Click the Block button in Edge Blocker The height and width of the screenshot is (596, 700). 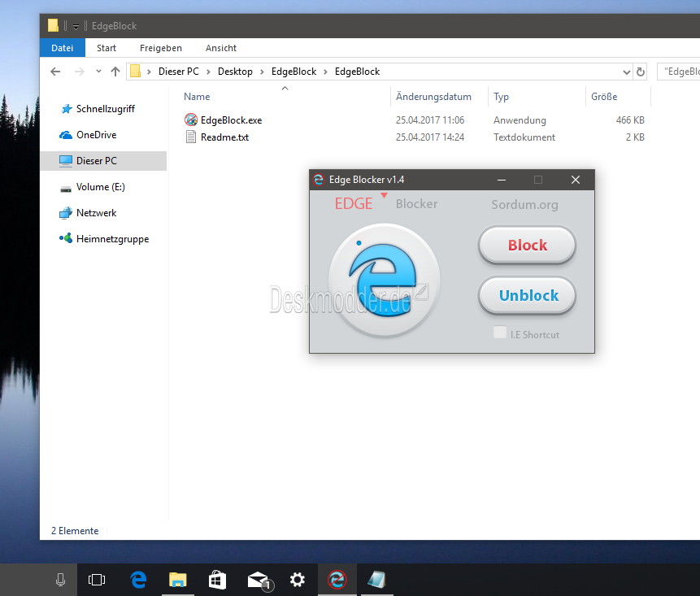point(527,245)
